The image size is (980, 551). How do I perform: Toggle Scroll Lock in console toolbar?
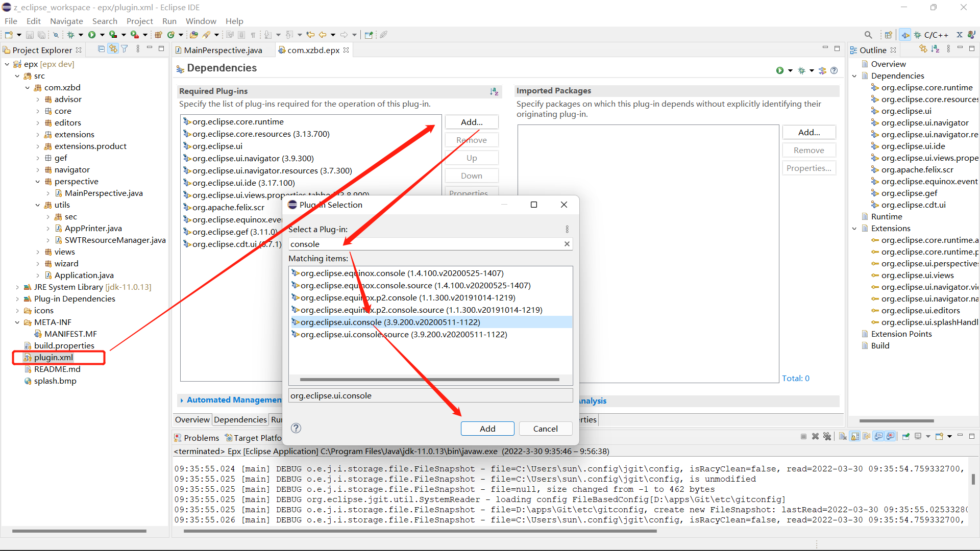tap(855, 436)
